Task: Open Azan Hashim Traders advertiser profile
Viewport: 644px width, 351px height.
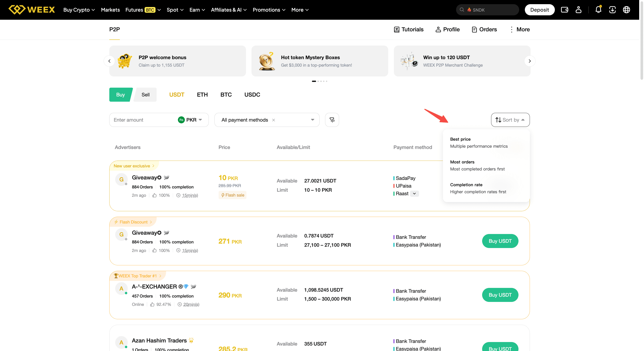Action: tap(159, 340)
